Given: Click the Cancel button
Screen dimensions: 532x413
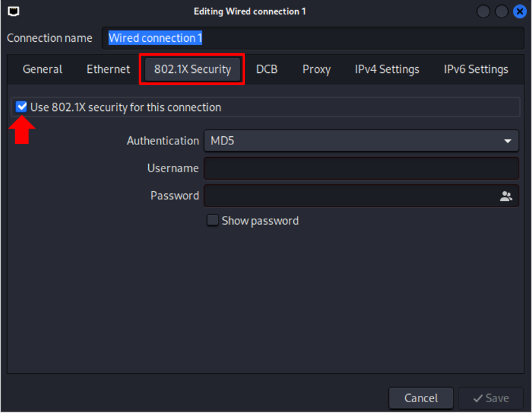Looking at the screenshot, I should (x=421, y=398).
